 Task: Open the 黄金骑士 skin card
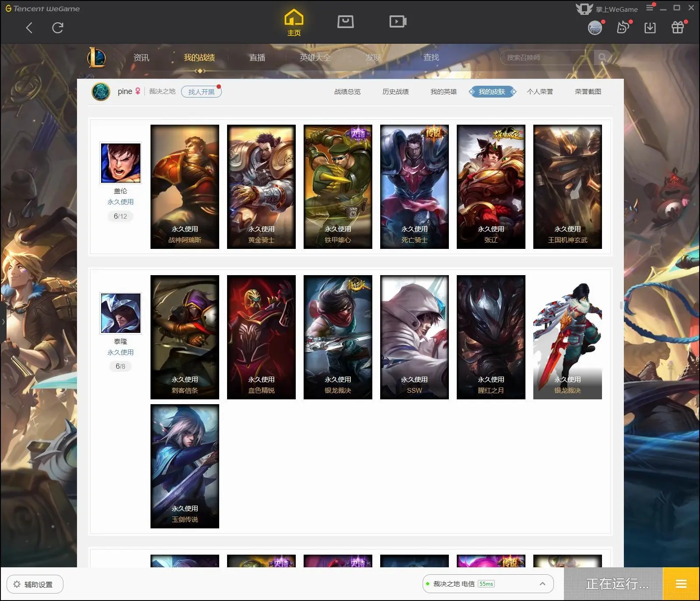[261, 187]
